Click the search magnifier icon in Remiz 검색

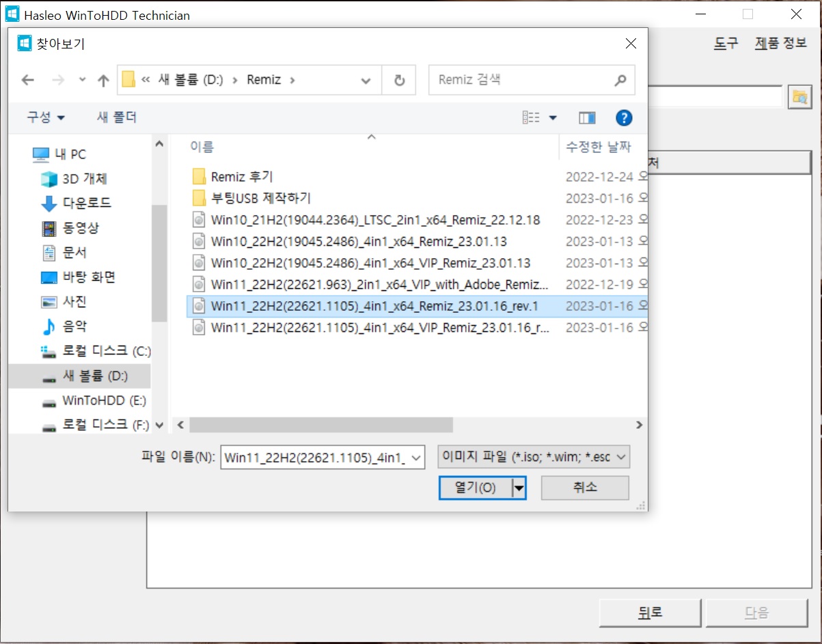pos(620,80)
